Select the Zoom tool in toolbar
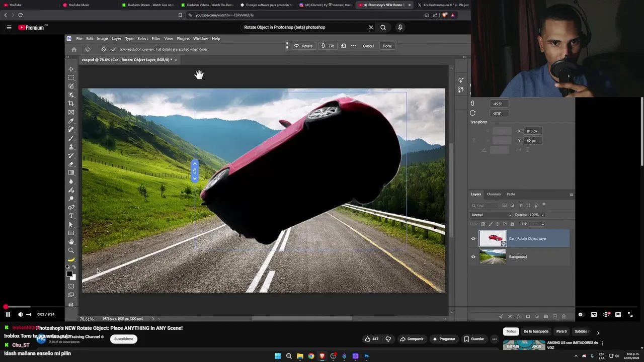Viewport: 644px width, 362px height. [x=71, y=250]
